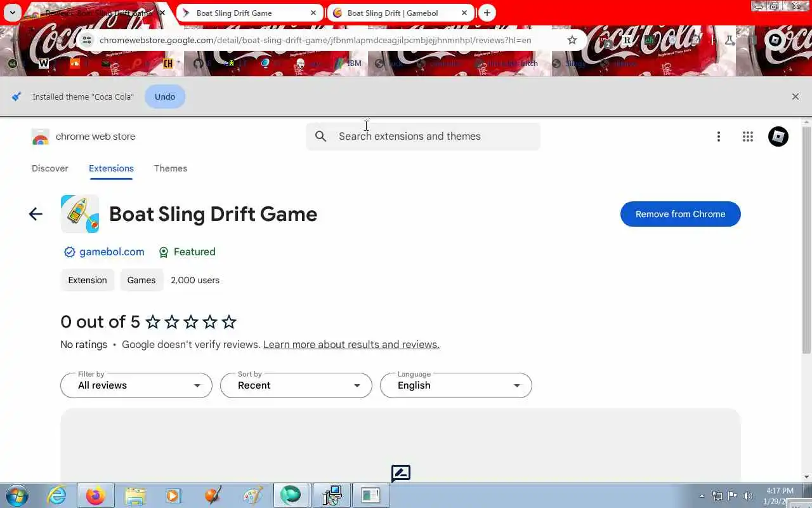Click the magnifier icon in the search box
The height and width of the screenshot is (508, 812).
pyautogui.click(x=321, y=137)
